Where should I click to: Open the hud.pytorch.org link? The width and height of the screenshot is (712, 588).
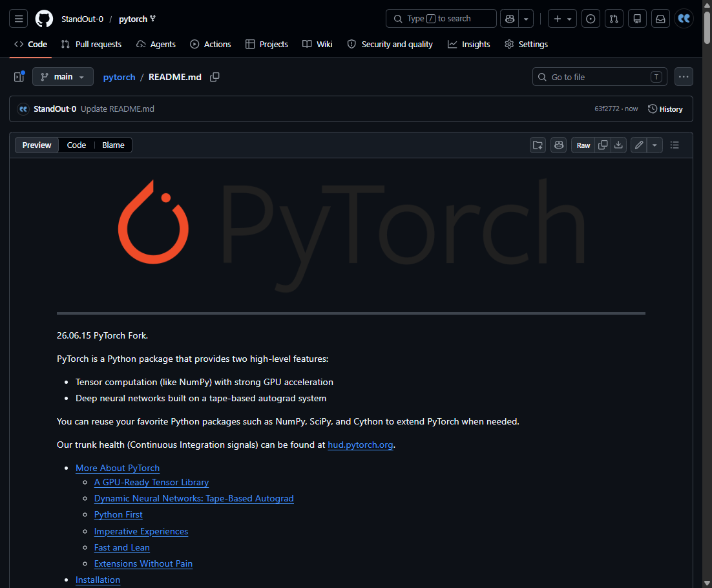[360, 445]
